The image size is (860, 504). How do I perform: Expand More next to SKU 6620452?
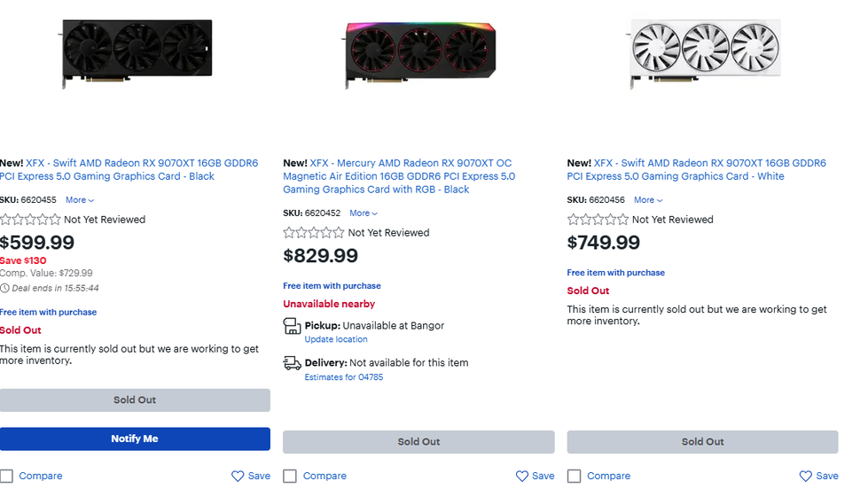point(363,213)
